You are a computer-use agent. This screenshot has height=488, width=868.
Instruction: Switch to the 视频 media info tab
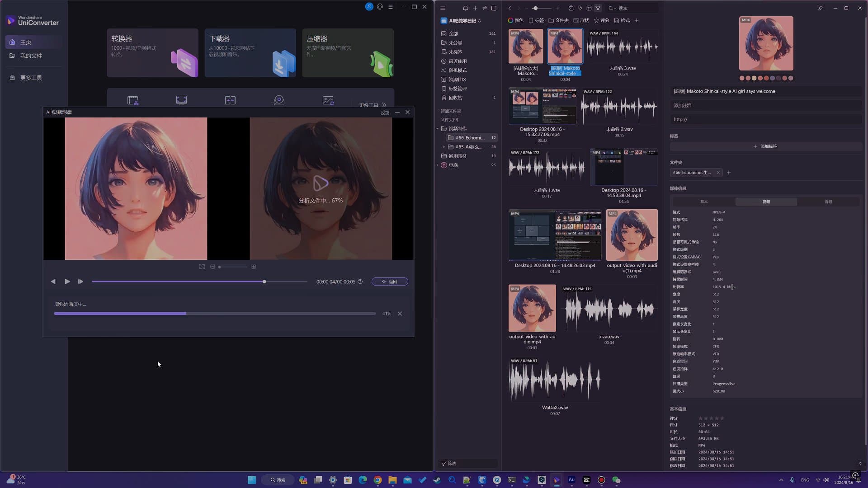pos(766,202)
